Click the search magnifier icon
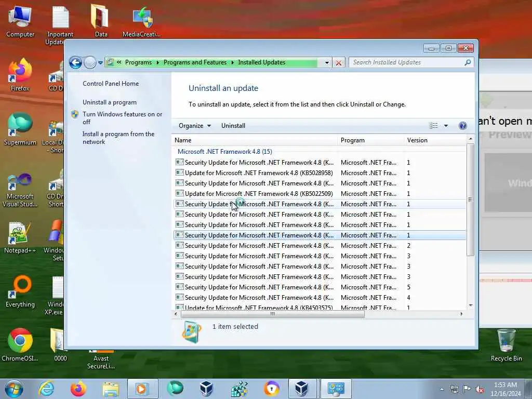 (468, 62)
